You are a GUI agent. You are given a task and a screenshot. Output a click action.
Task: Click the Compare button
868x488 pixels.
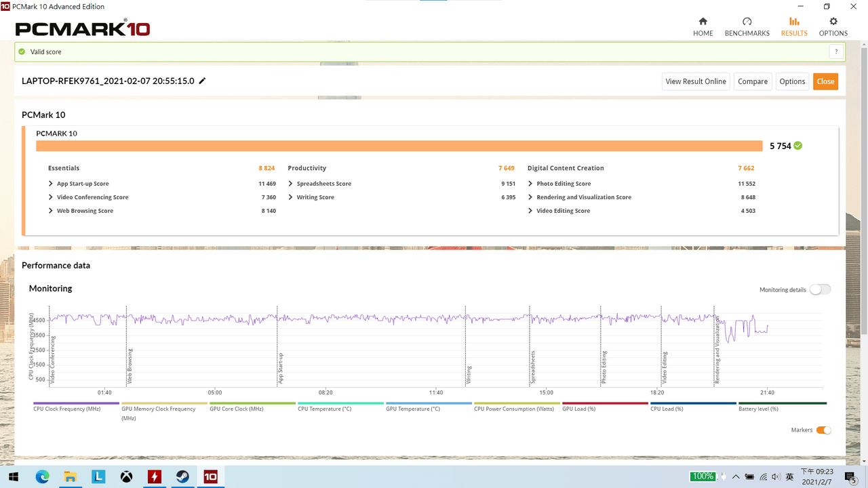tap(753, 81)
